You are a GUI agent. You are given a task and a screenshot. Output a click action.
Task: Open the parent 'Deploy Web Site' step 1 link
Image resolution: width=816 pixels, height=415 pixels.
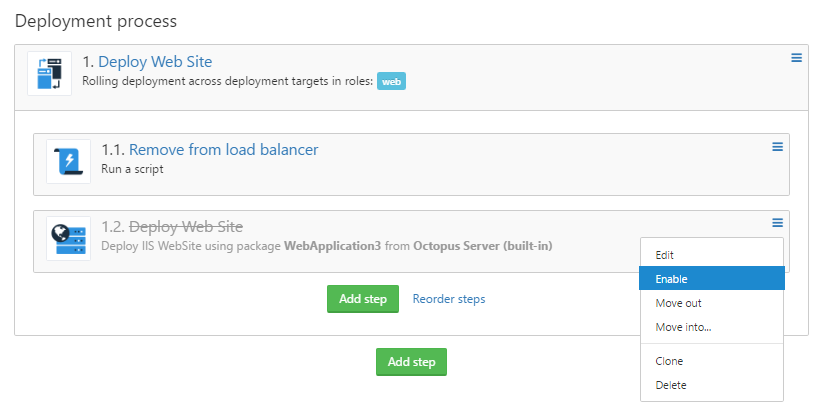coord(155,62)
